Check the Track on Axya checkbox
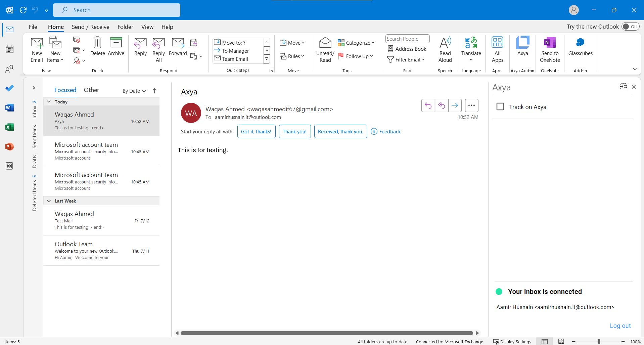The width and height of the screenshot is (644, 345). click(x=500, y=106)
